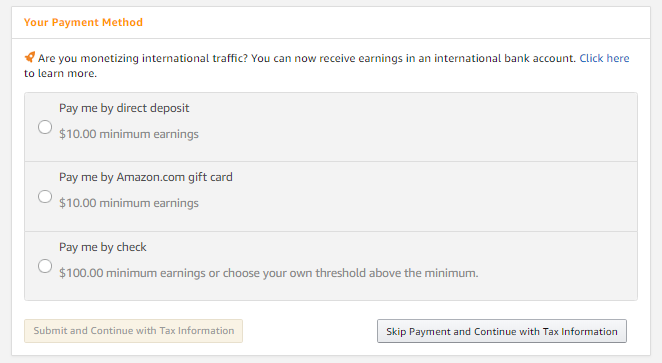This screenshot has height=363, width=662.
Task: Click Submit and Continue with Tax Information
Action: (133, 331)
